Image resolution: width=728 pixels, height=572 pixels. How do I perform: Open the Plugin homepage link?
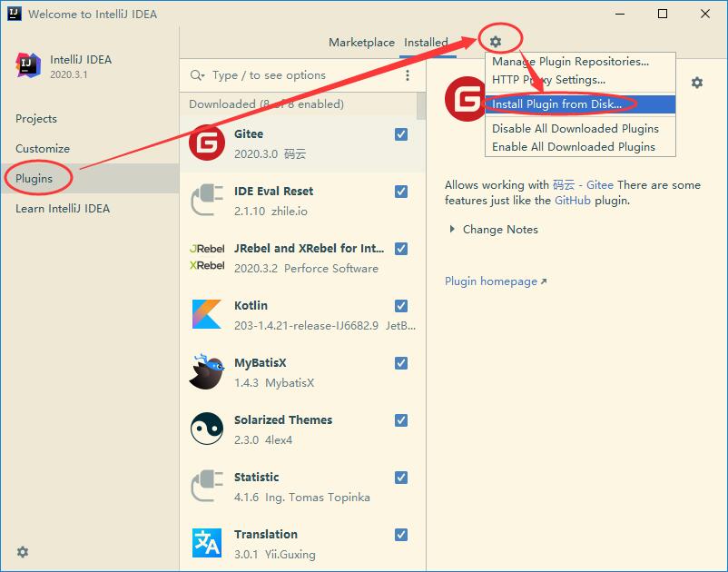[x=496, y=281]
